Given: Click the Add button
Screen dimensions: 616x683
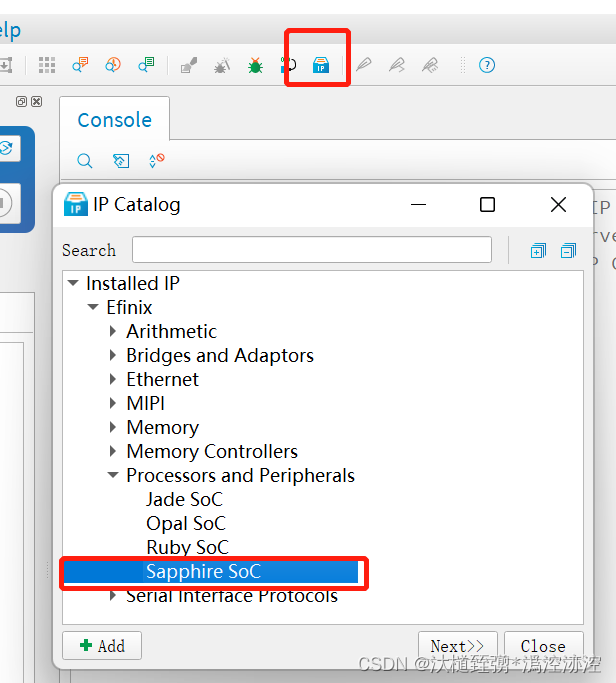Looking at the screenshot, I should 102,646.
